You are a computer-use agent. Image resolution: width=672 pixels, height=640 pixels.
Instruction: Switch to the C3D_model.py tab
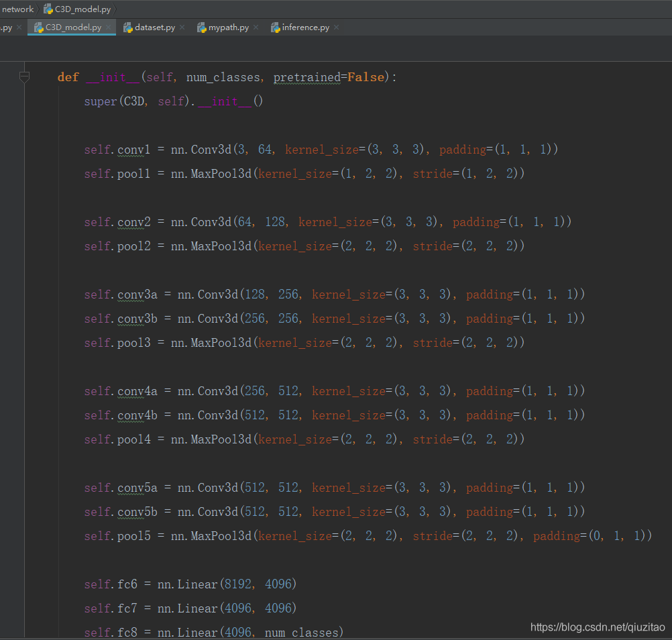point(72,28)
